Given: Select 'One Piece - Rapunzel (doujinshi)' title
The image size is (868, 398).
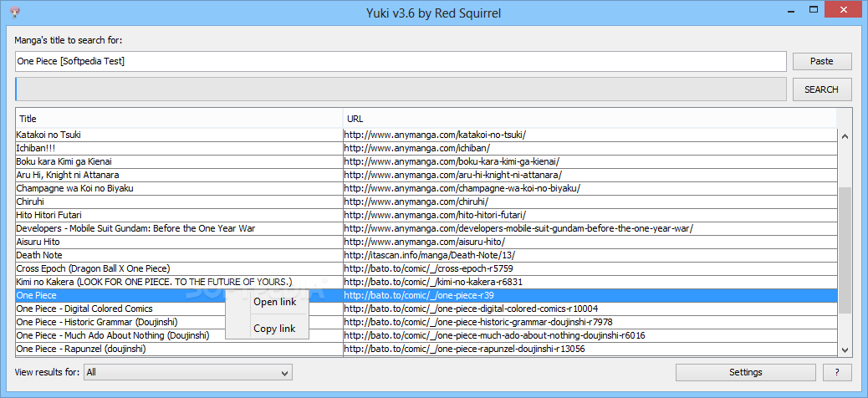Looking at the screenshot, I should click(x=81, y=349).
